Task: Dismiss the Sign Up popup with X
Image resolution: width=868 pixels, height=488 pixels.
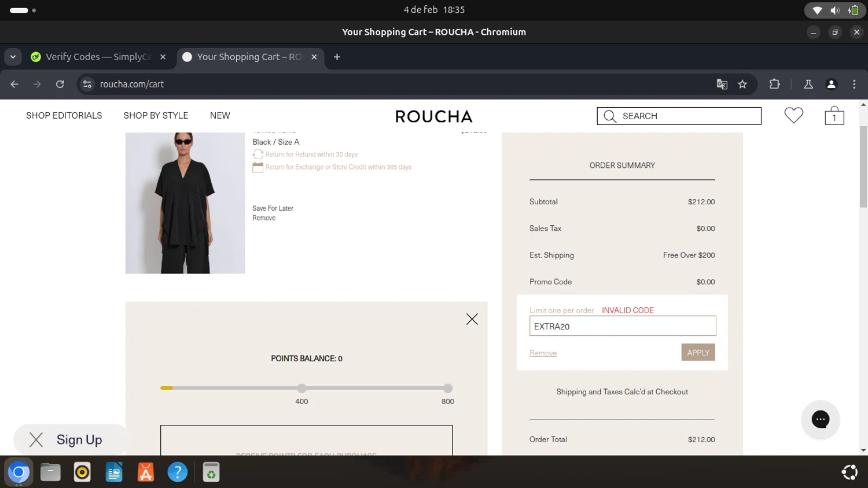Action: (x=36, y=440)
